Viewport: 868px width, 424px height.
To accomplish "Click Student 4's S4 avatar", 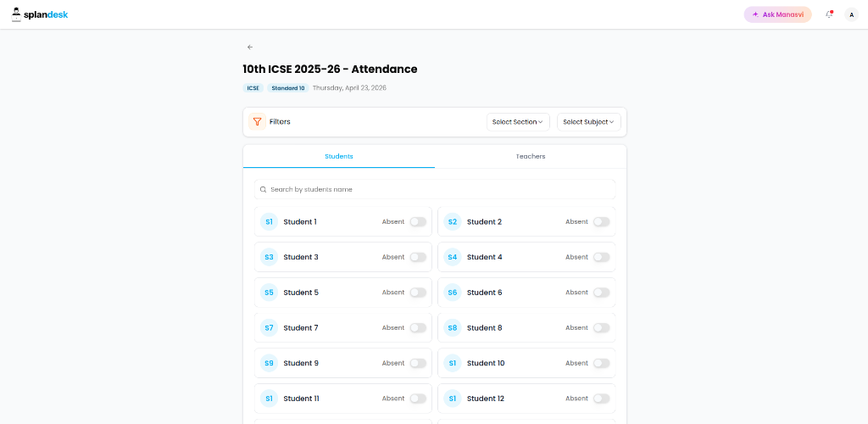I will tap(453, 258).
